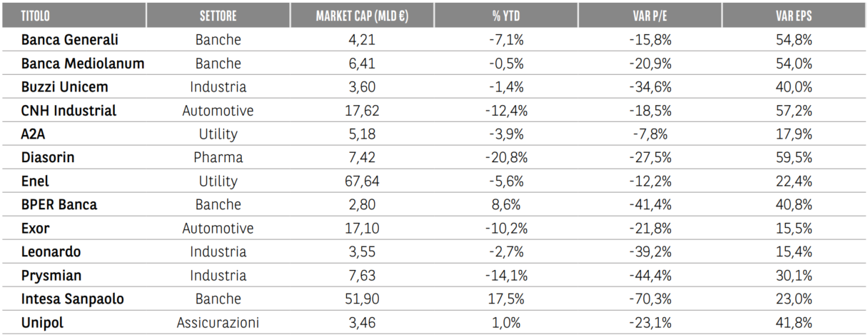Image resolution: width=868 pixels, height=335 pixels.
Task: Select the % YTD column header
Action: (x=506, y=16)
